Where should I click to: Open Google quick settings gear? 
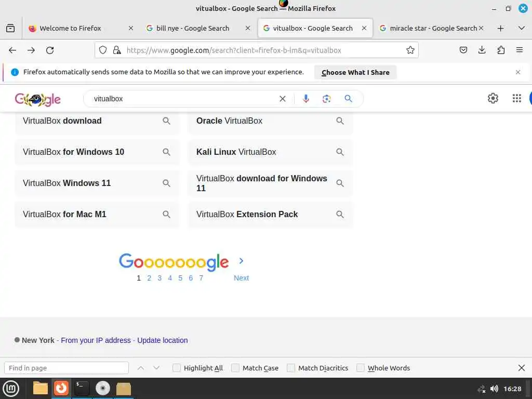pos(493,98)
